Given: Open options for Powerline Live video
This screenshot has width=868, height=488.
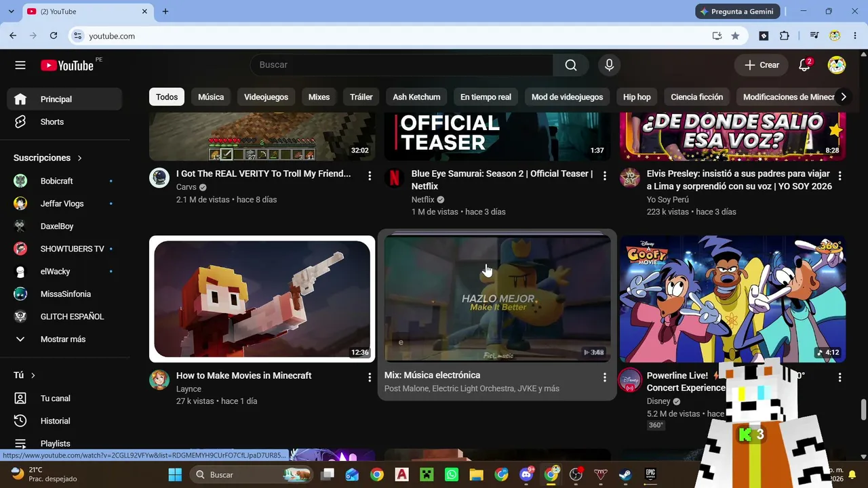Looking at the screenshot, I should (x=840, y=377).
